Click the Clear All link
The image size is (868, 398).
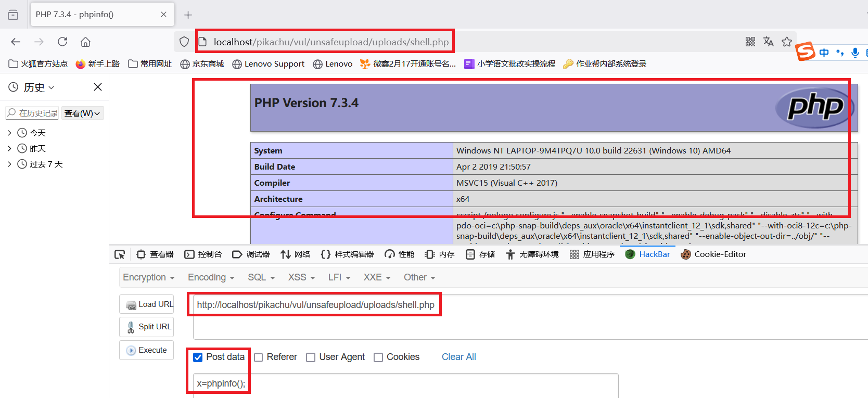[x=459, y=357]
